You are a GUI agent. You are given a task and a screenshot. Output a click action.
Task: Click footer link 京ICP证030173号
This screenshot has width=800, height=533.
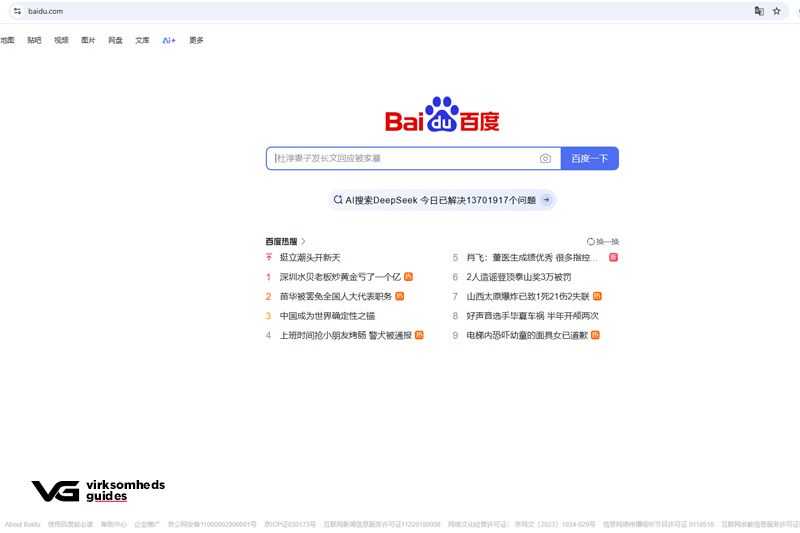290,524
